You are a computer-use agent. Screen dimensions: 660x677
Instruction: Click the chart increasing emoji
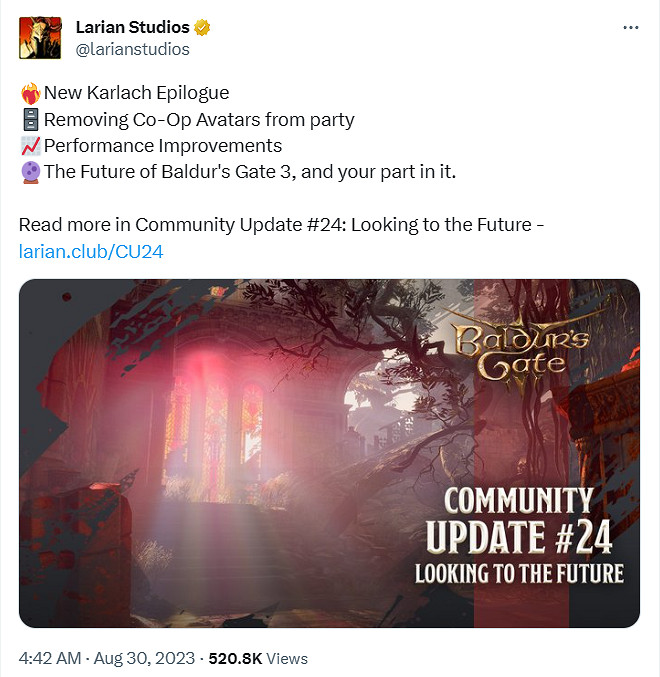(x=31, y=146)
